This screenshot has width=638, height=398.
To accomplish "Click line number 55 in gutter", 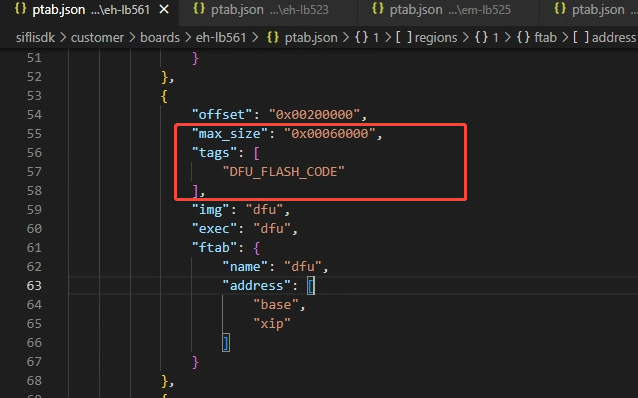I will pos(34,133).
